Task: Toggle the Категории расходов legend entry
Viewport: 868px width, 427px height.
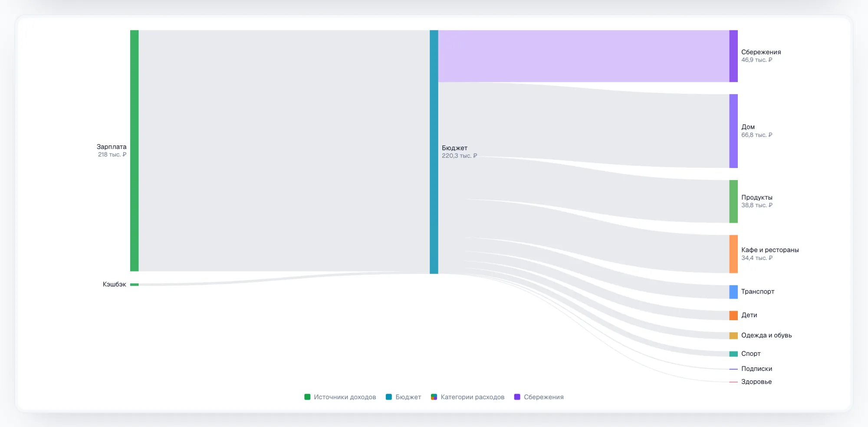Action: (x=467, y=397)
